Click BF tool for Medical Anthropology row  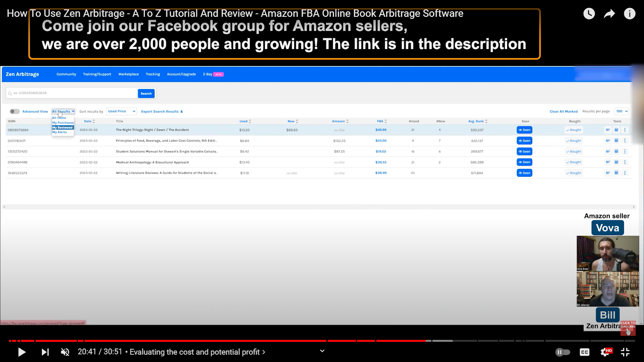coord(608,162)
